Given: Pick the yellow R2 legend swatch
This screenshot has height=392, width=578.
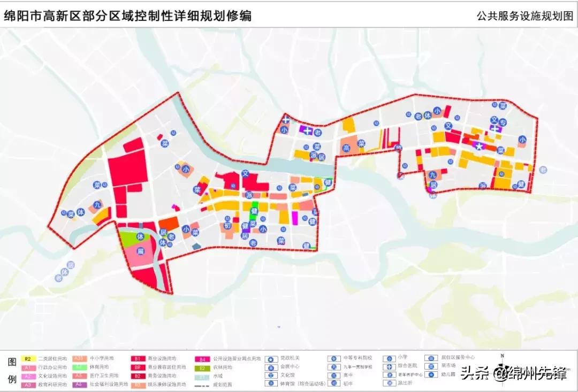Looking at the screenshot, I should pos(28,359).
